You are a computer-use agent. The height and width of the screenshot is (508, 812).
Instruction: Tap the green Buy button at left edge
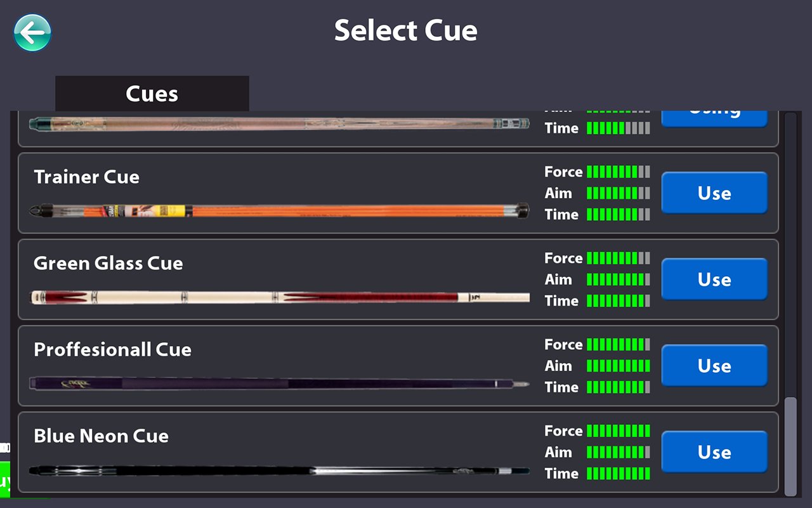point(5,480)
